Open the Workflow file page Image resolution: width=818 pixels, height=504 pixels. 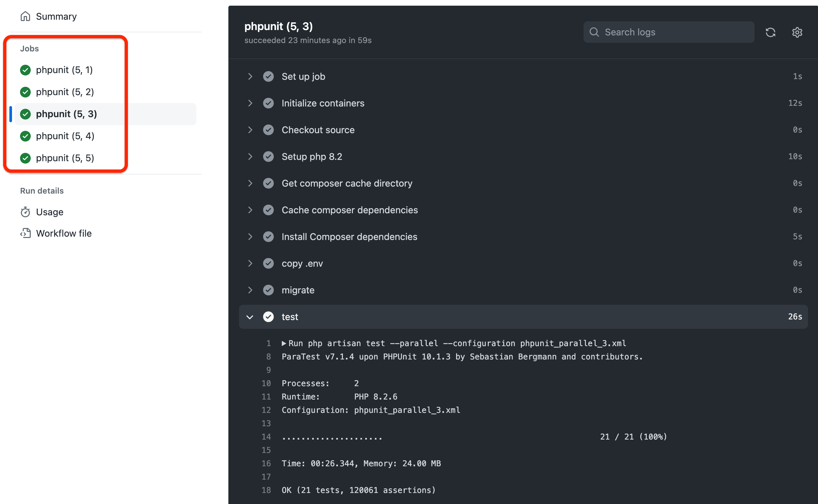coord(64,233)
